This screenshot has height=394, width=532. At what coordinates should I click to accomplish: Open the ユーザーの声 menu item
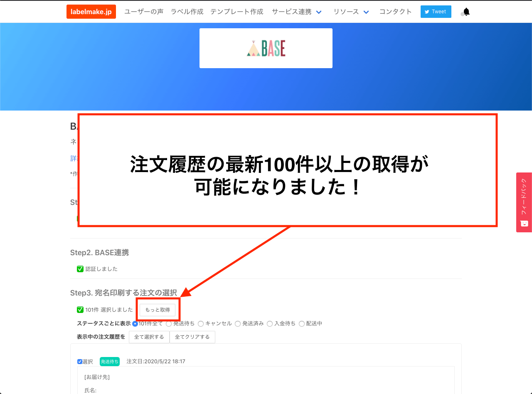pos(143,12)
